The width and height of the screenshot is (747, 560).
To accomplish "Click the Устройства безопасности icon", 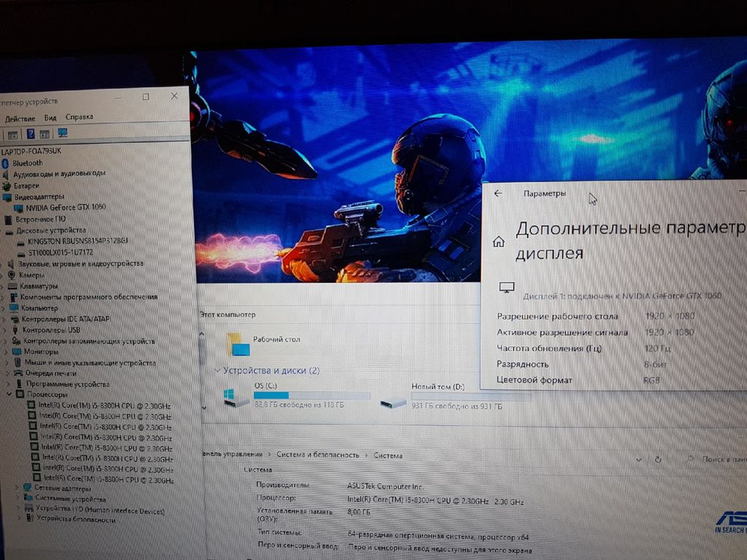I will (x=31, y=518).
